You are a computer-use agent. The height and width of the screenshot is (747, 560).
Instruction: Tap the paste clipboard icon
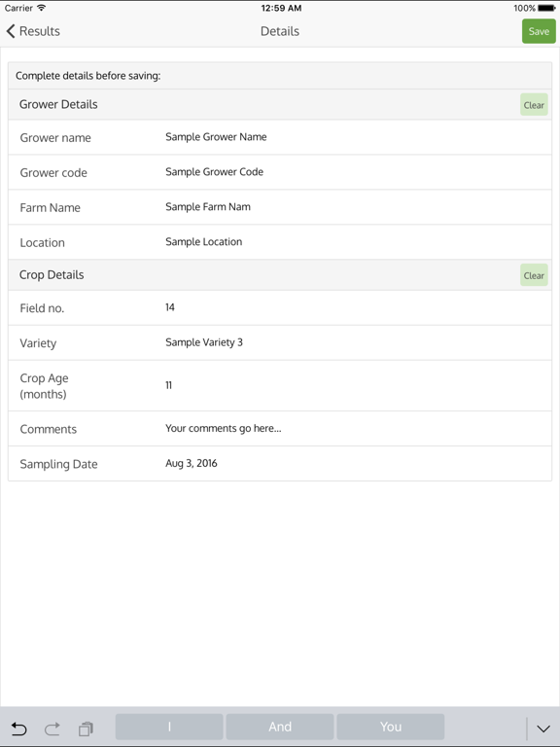pyautogui.click(x=87, y=729)
